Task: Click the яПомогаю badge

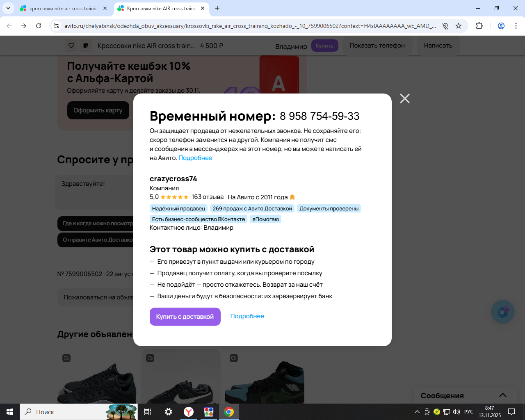Action: point(265,219)
